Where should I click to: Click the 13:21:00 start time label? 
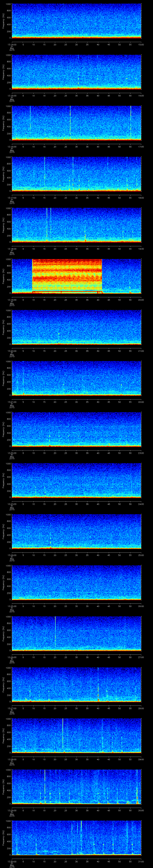pos(12,402)
